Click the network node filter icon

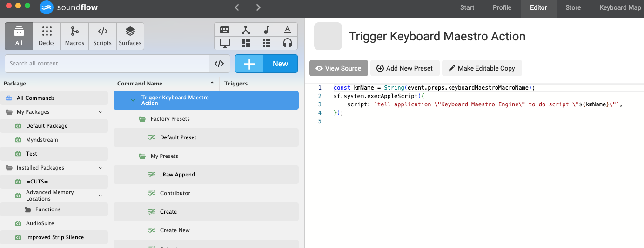pos(246,30)
